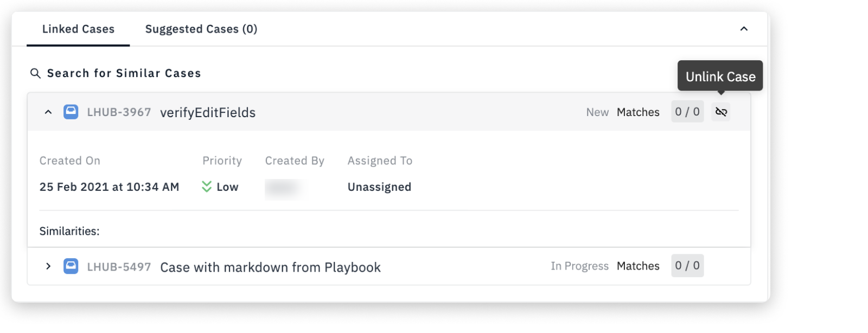
Task: Collapse the LHUB-3967 case details
Action: [48, 112]
